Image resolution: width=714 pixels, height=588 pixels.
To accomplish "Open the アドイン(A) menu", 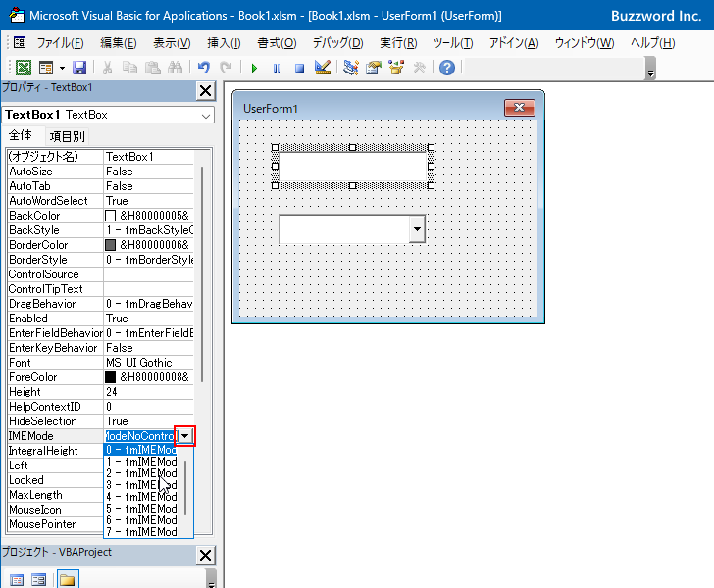I will tap(514, 43).
